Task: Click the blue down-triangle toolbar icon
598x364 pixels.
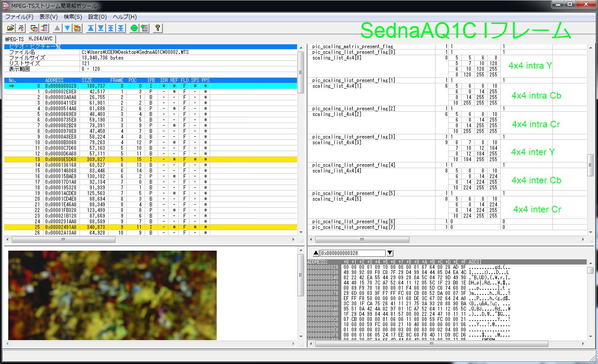Action: 67,28
